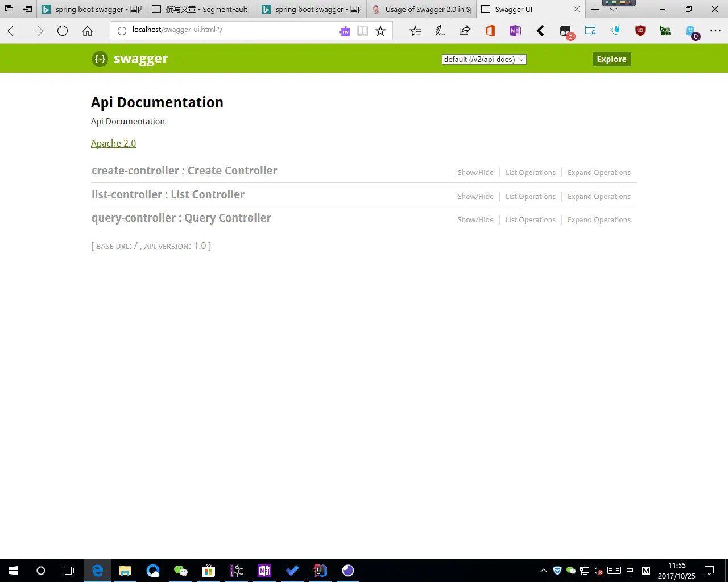Expand list-controller via its heading
The width and height of the screenshot is (728, 582).
(168, 194)
